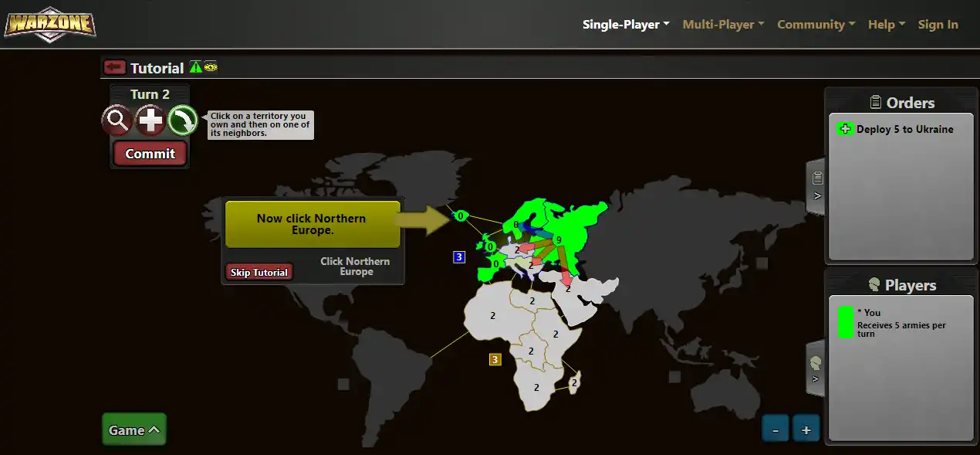The image size is (980, 455).
Task: Click the red back arrow beside Tutorial
Action: click(x=114, y=67)
